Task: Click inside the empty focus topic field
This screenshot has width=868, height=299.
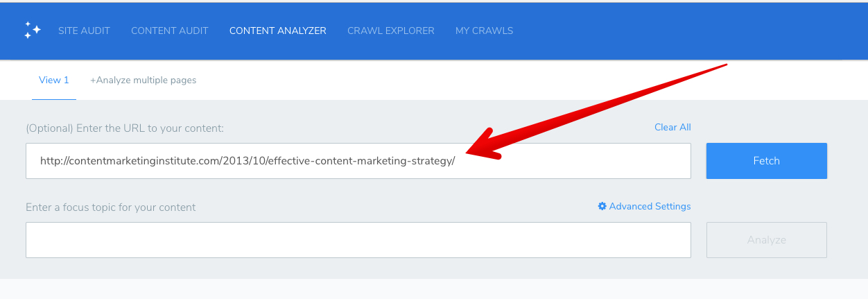Action: point(358,240)
